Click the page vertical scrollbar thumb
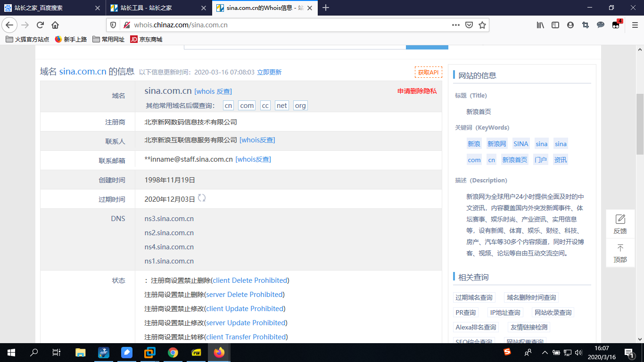The image size is (644, 362). (x=640, y=124)
